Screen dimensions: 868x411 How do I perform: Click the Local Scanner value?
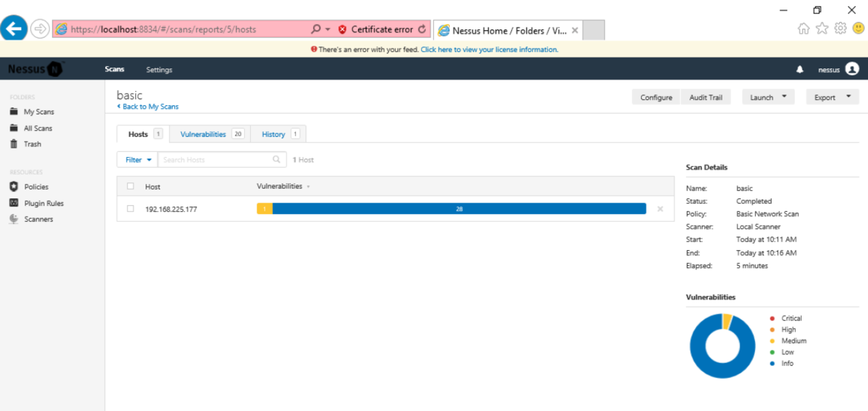(758, 226)
